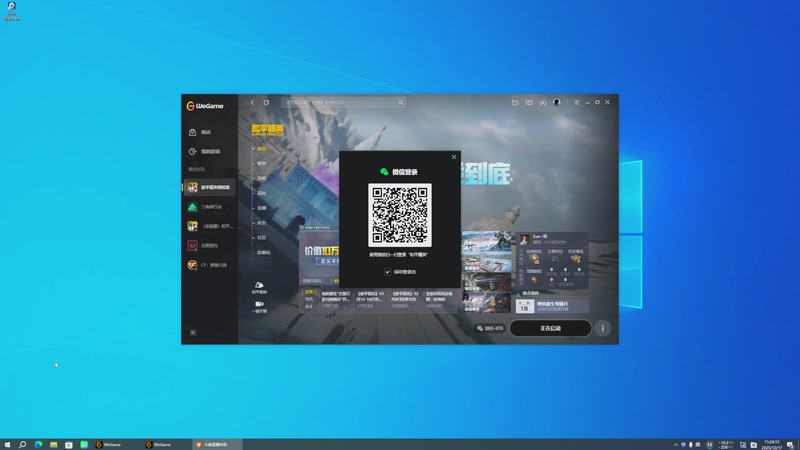Open the store bag icon in sidebar
The image size is (800, 450).
point(192,132)
